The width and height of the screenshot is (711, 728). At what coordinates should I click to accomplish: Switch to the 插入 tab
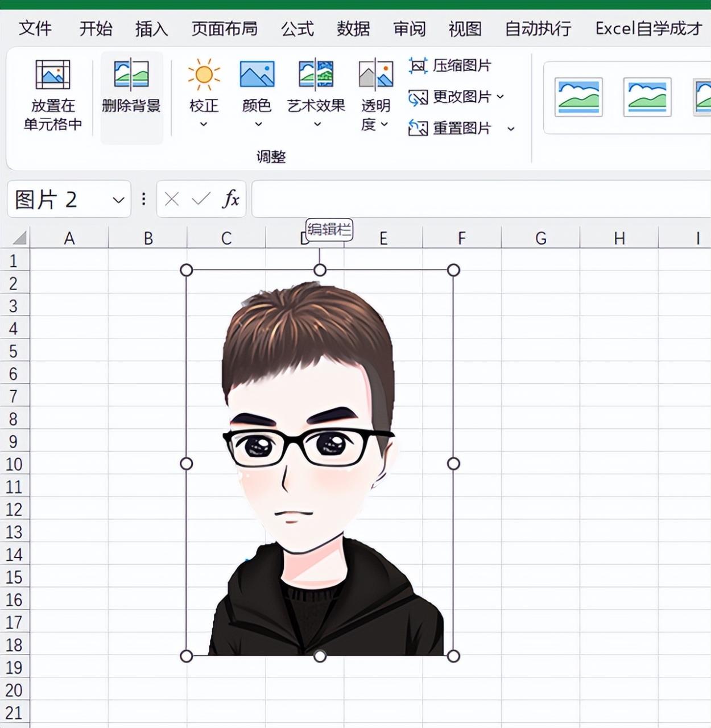pos(151,28)
